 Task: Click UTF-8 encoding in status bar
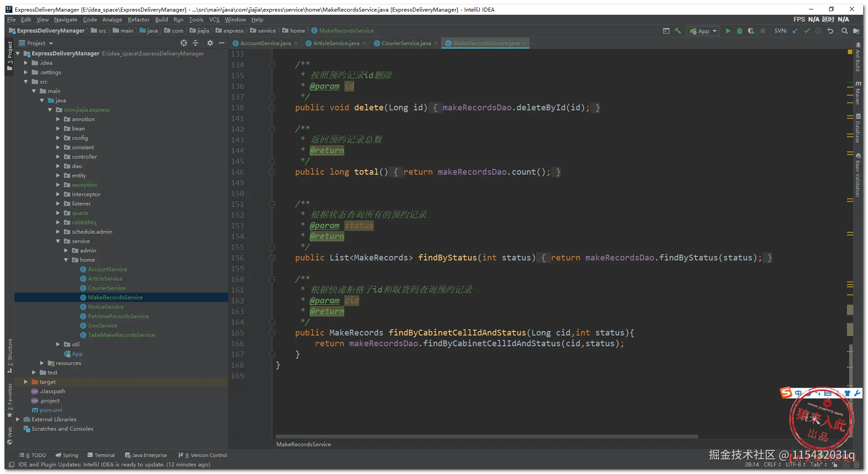pos(795,465)
